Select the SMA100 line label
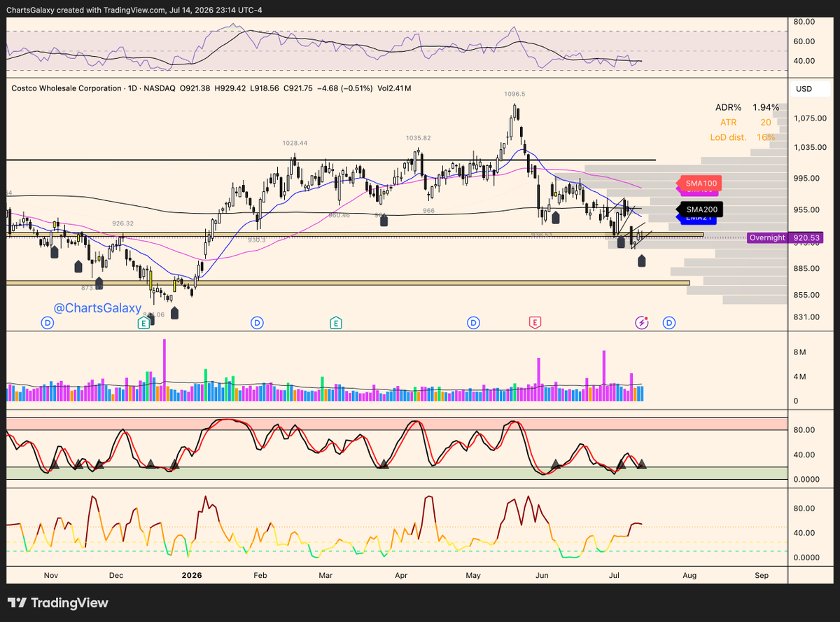The height and width of the screenshot is (622, 840). click(x=700, y=184)
